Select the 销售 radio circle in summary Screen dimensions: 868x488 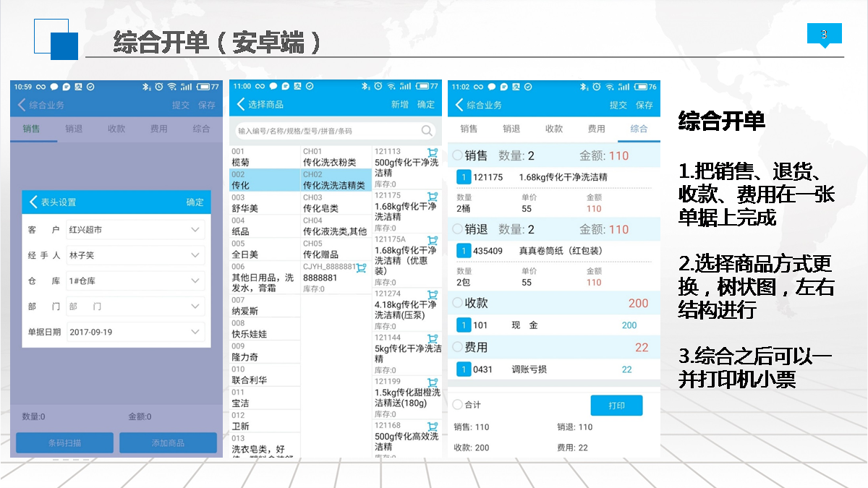point(457,155)
